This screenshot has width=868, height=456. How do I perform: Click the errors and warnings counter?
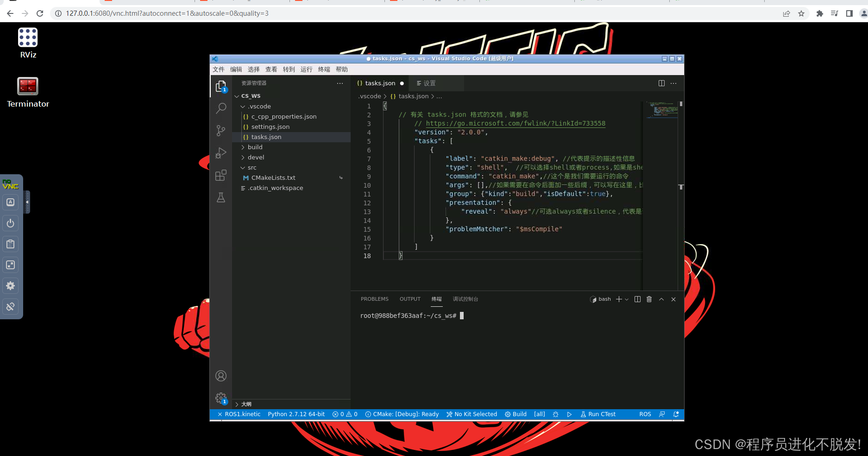tap(345, 414)
